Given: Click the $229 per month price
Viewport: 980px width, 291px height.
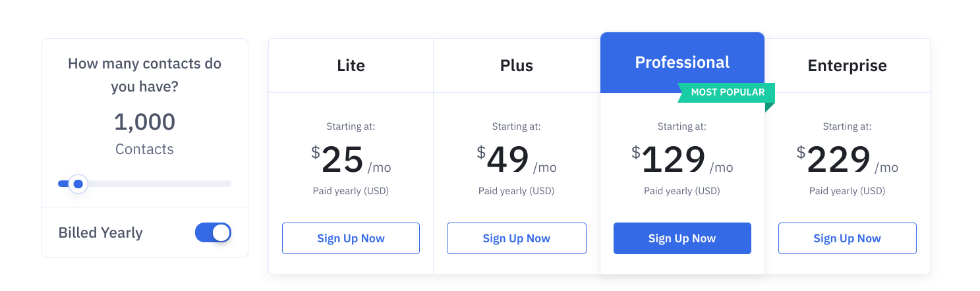Looking at the screenshot, I should coord(847,160).
